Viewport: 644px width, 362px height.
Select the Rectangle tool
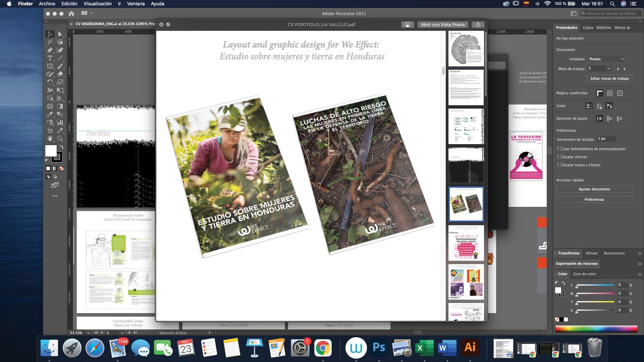click(x=50, y=66)
